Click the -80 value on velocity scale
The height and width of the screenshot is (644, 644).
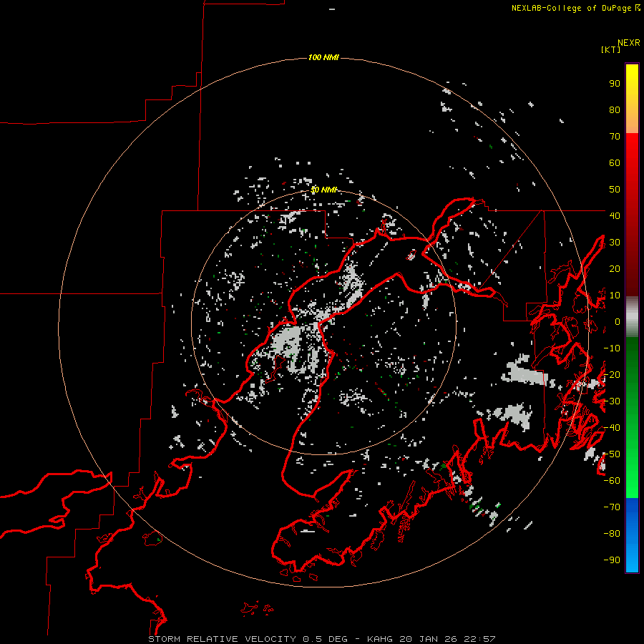coord(612,534)
